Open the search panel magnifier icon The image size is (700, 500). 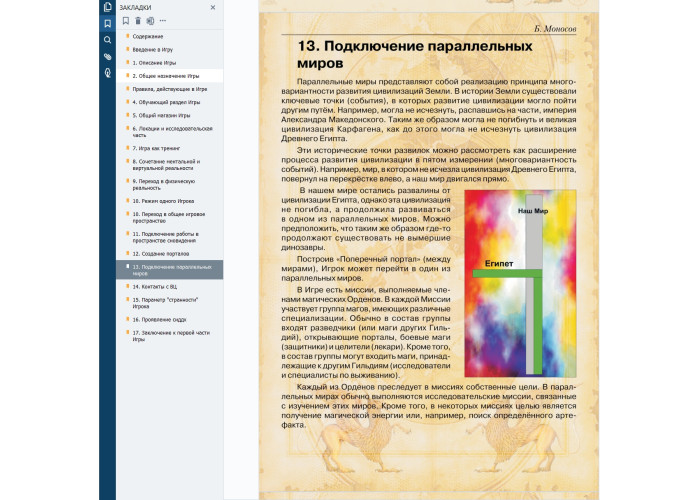click(x=107, y=40)
